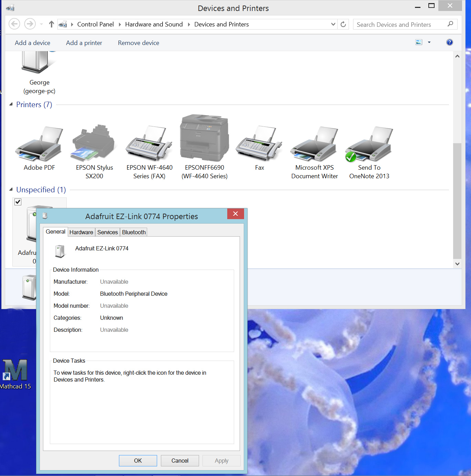Click the Adafruit device icon in General tab
The height and width of the screenshot is (476, 471).
pyautogui.click(x=60, y=251)
